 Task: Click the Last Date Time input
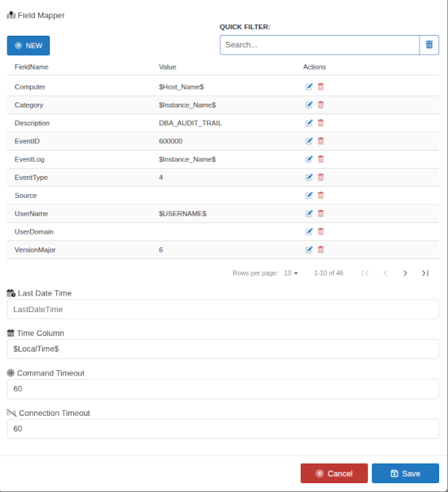click(223, 309)
